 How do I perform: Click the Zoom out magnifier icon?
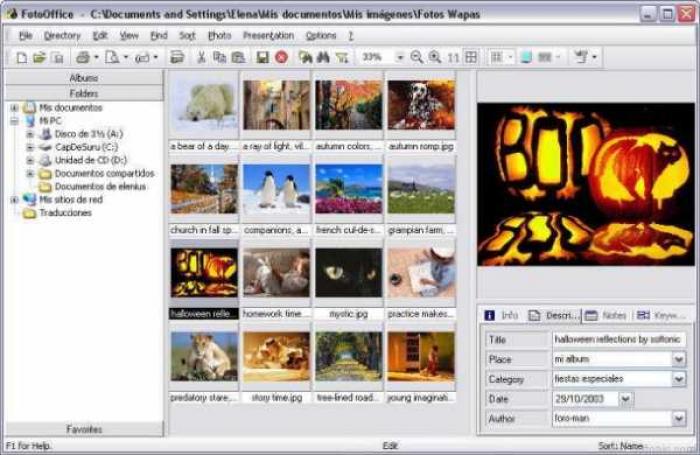[417, 58]
